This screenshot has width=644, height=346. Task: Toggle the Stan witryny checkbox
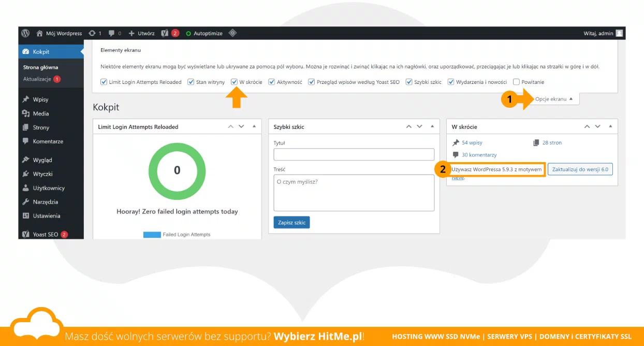[x=191, y=82]
